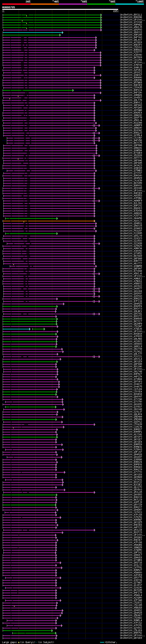
Task: Select hit UniRef100_A9P285
Action: pyautogui.click(x=131, y=35)
